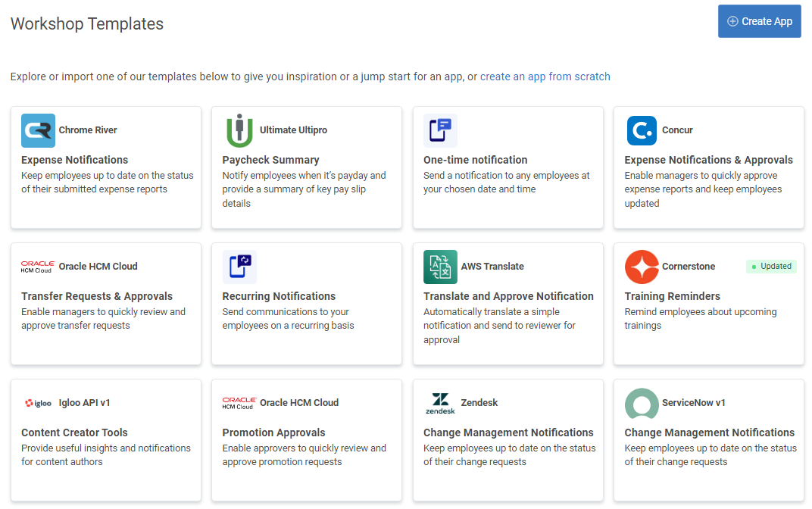Open the Expense Notifications template title
The height and width of the screenshot is (509, 812).
tap(74, 160)
